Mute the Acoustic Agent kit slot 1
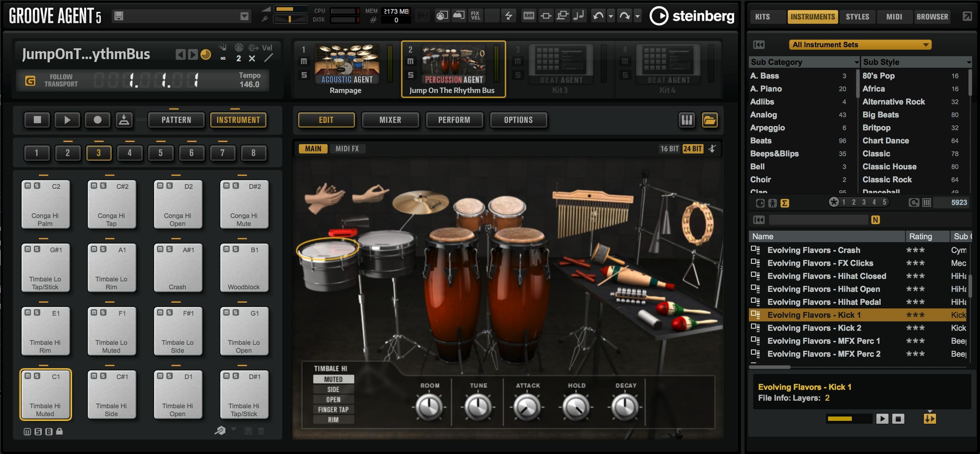Image resolution: width=980 pixels, height=454 pixels. pos(304,61)
